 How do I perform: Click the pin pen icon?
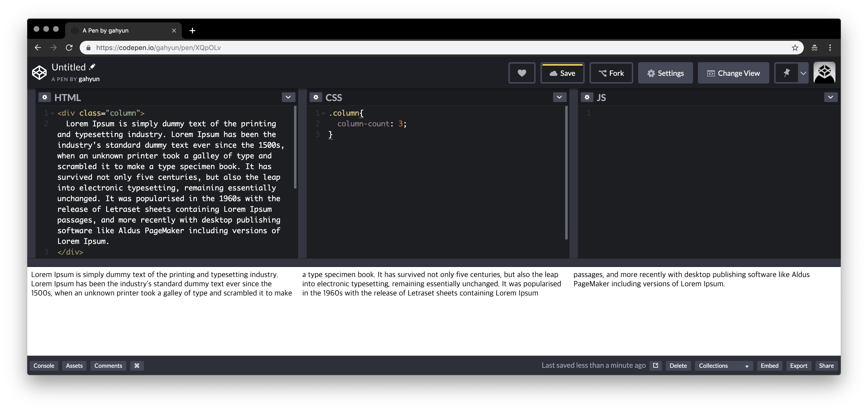point(786,73)
